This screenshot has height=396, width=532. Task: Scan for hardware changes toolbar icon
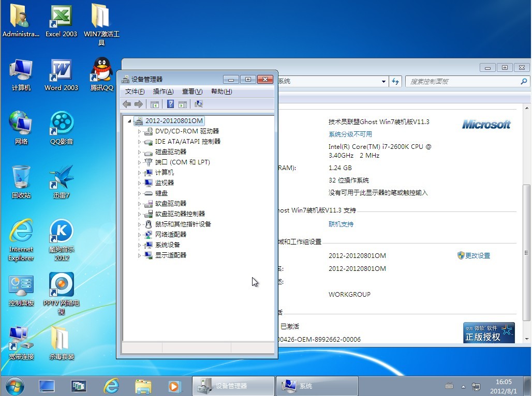(199, 104)
